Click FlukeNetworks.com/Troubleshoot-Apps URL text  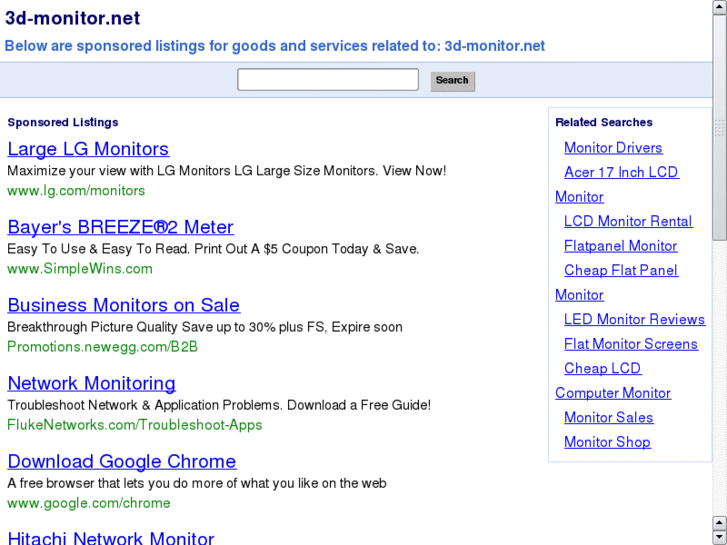point(134,425)
